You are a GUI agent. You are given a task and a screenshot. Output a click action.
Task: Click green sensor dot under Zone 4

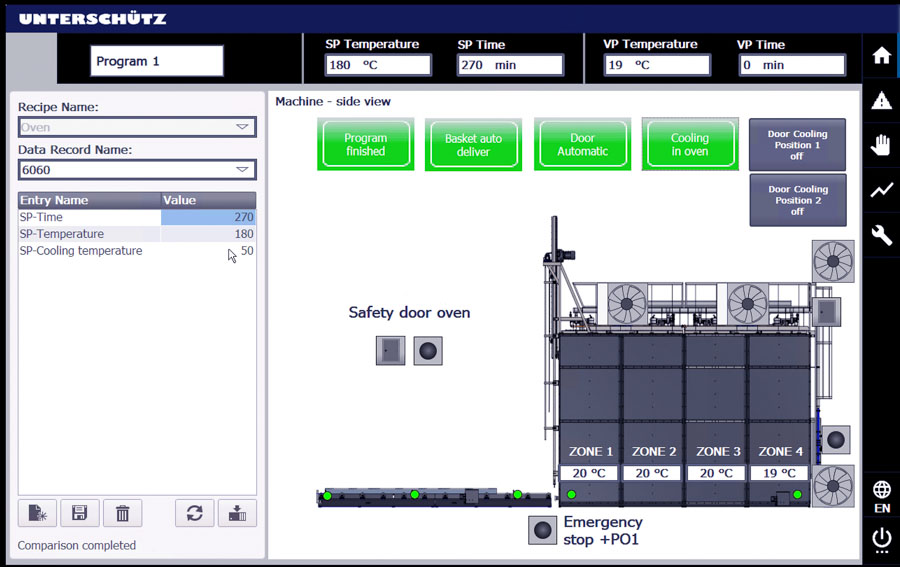click(797, 494)
